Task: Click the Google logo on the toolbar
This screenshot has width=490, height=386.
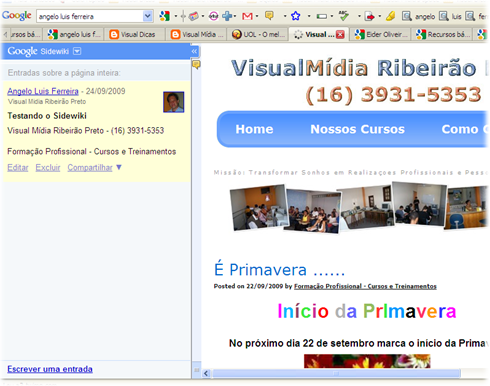Action: click(x=16, y=15)
